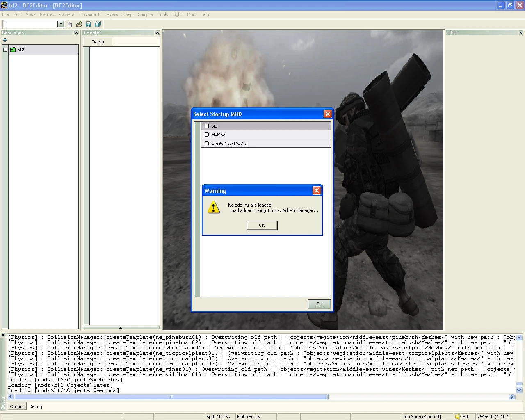Click the new file icon in the toolbar
Screen dimensions: 525x420
click(70, 24)
